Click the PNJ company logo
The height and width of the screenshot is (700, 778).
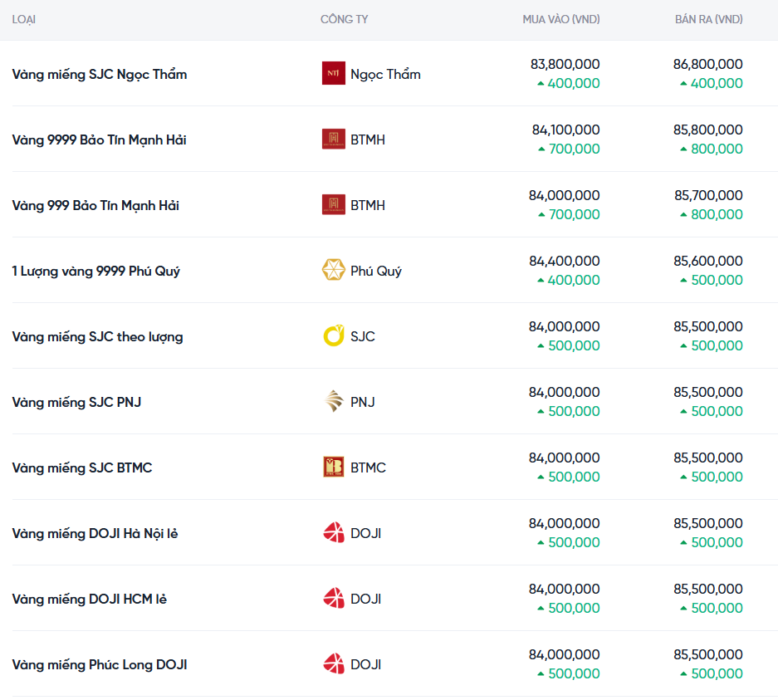pyautogui.click(x=333, y=402)
